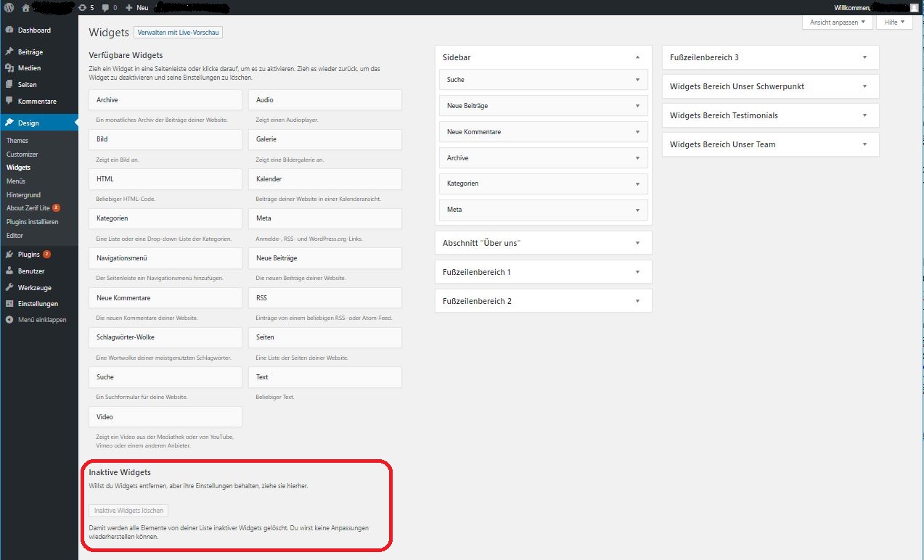Click the Kommentare speech bubble icon
The image size is (924, 560).
click(x=9, y=102)
